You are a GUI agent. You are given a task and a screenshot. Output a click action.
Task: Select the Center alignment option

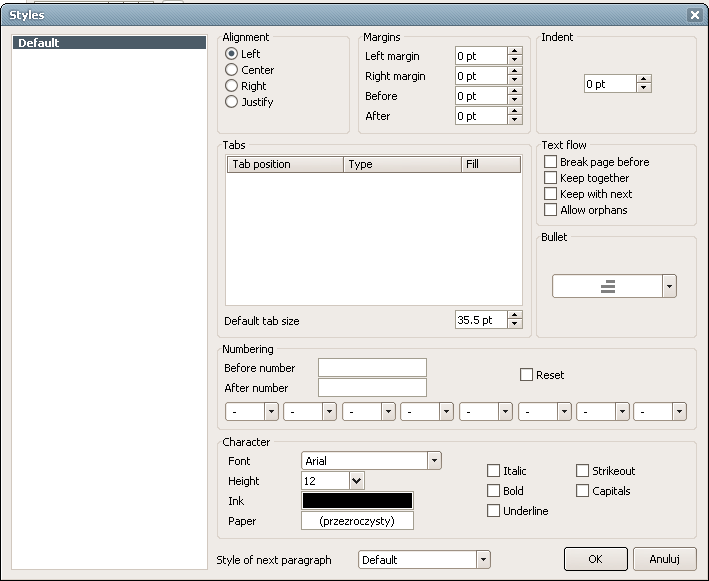pyautogui.click(x=232, y=70)
